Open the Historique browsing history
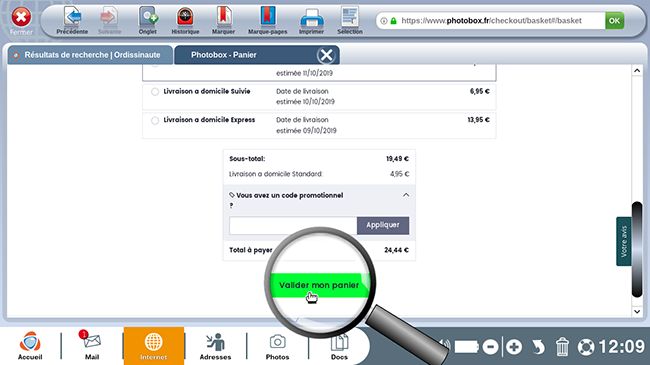650x365 pixels. click(x=185, y=17)
